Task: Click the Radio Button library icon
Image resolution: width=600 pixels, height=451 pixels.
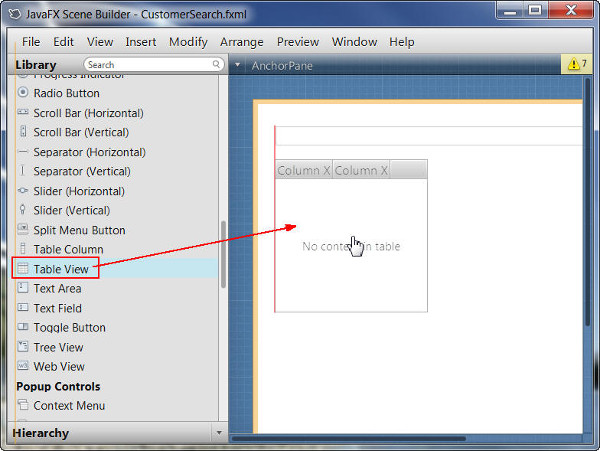Action: [23, 93]
